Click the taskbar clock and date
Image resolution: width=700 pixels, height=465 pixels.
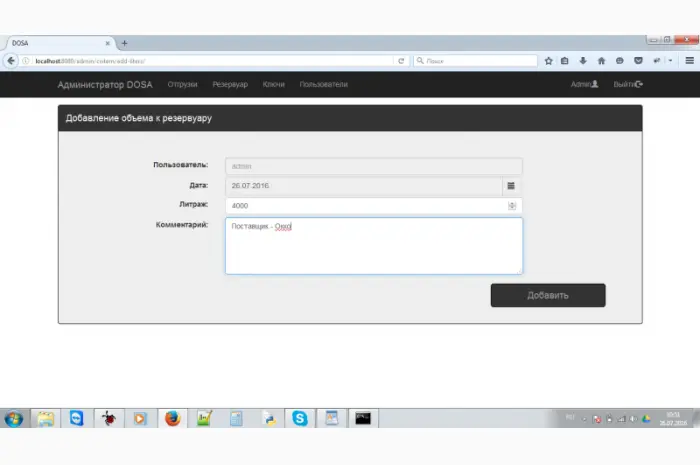coord(673,419)
